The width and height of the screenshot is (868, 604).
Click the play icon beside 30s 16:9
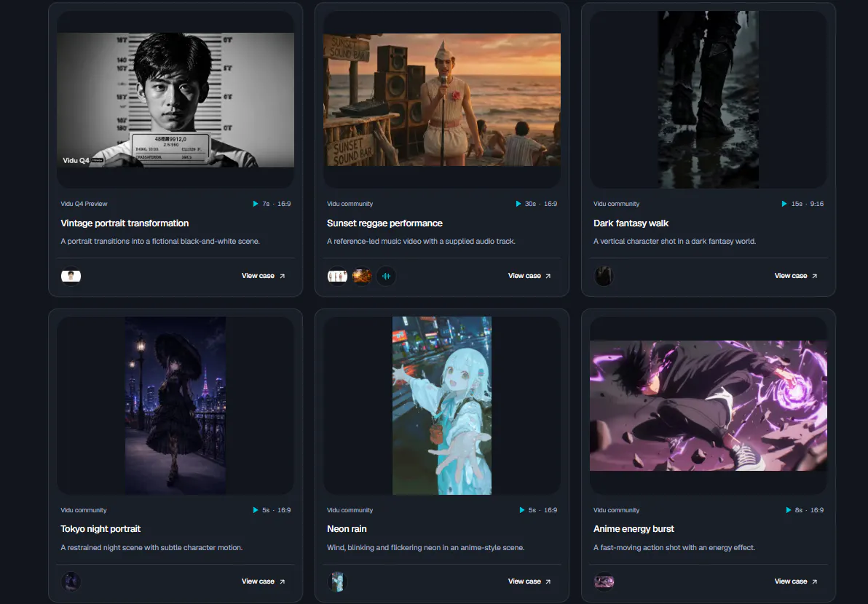point(518,204)
